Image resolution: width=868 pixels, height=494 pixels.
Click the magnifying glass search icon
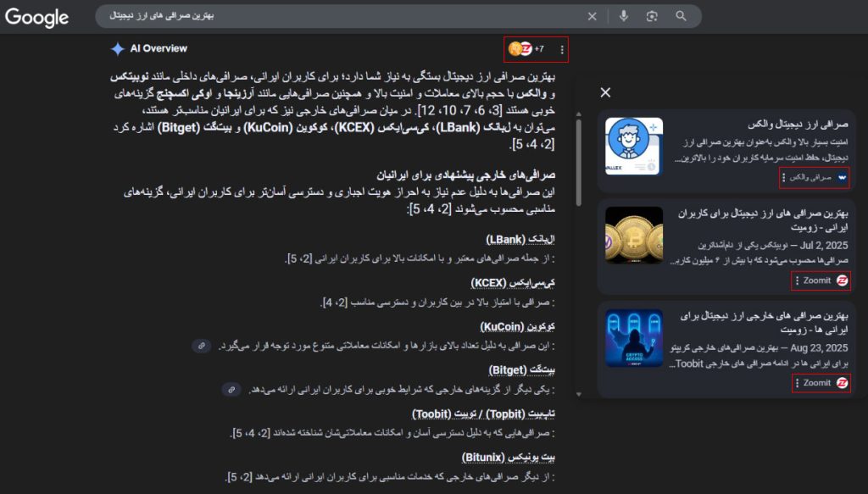[x=681, y=16]
